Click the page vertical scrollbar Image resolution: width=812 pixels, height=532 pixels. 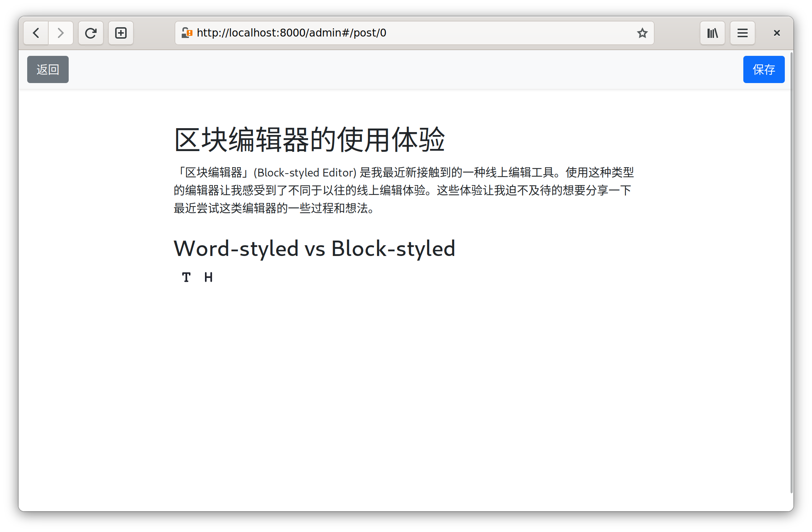coord(791,272)
